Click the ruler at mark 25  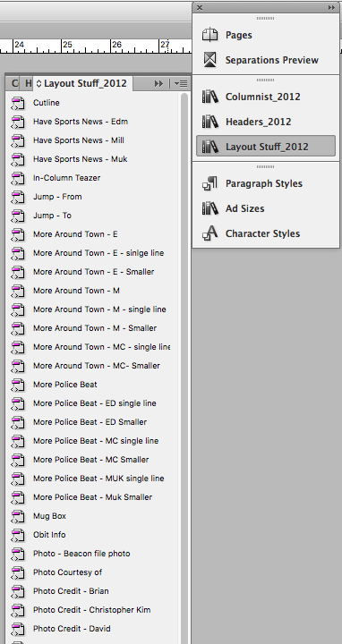67,45
